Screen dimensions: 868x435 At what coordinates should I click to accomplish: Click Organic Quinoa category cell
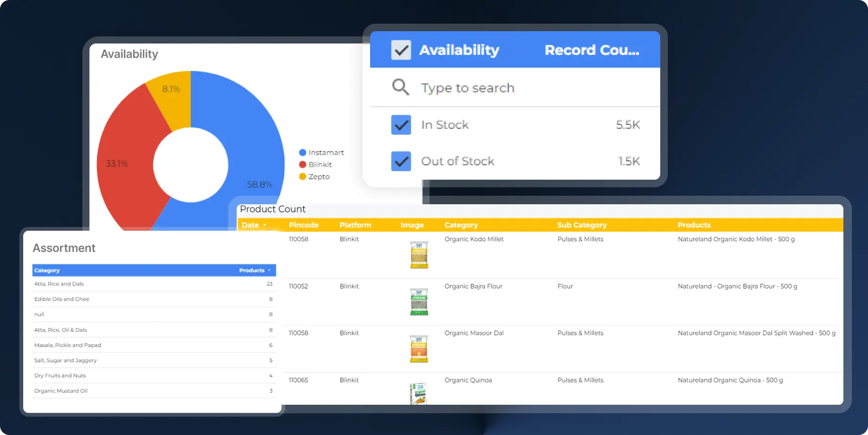click(x=468, y=380)
